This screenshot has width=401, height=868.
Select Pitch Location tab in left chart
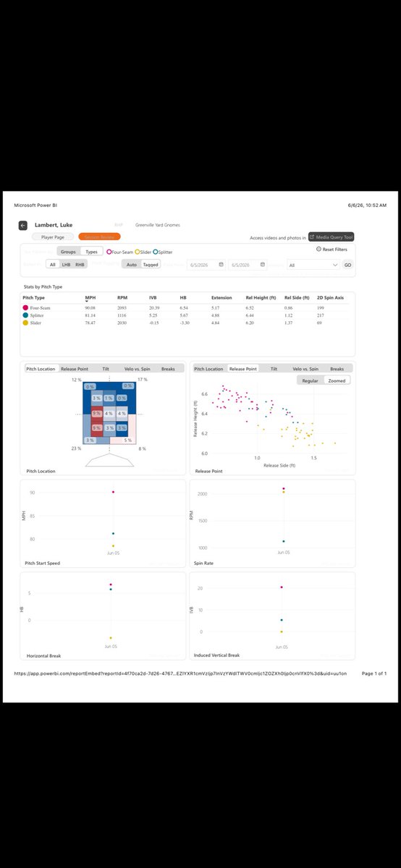tap(41, 369)
